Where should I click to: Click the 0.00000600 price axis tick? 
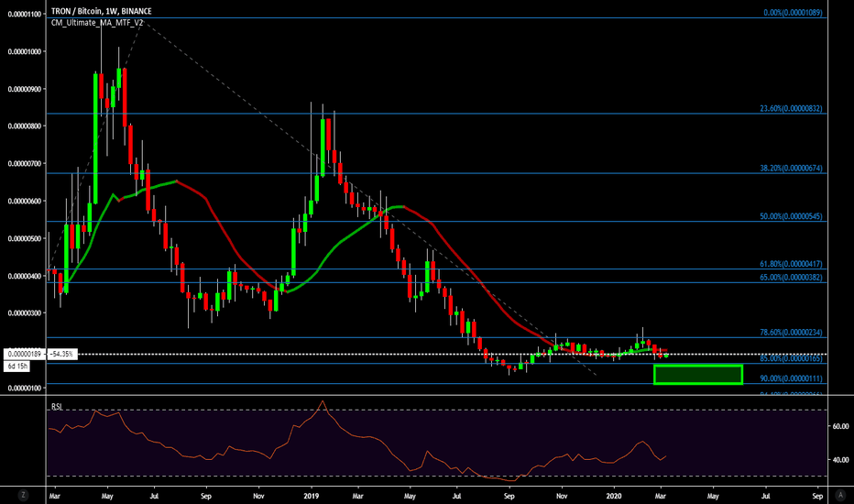tap(24, 201)
